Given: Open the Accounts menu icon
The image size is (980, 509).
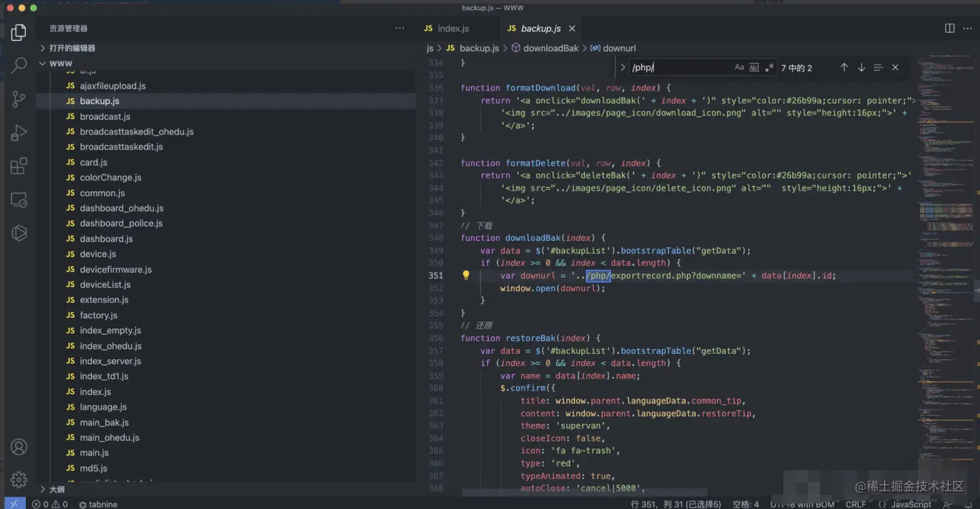Looking at the screenshot, I should pyautogui.click(x=19, y=447).
